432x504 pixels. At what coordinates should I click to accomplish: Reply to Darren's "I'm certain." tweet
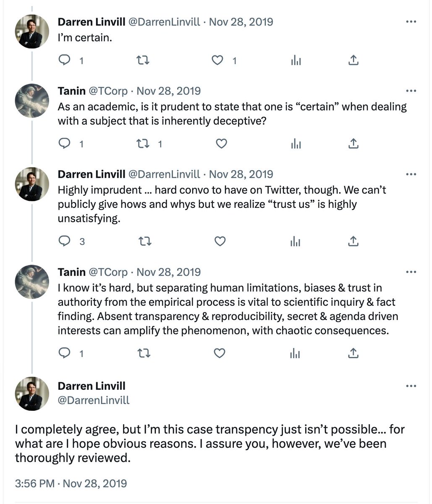coord(64,60)
